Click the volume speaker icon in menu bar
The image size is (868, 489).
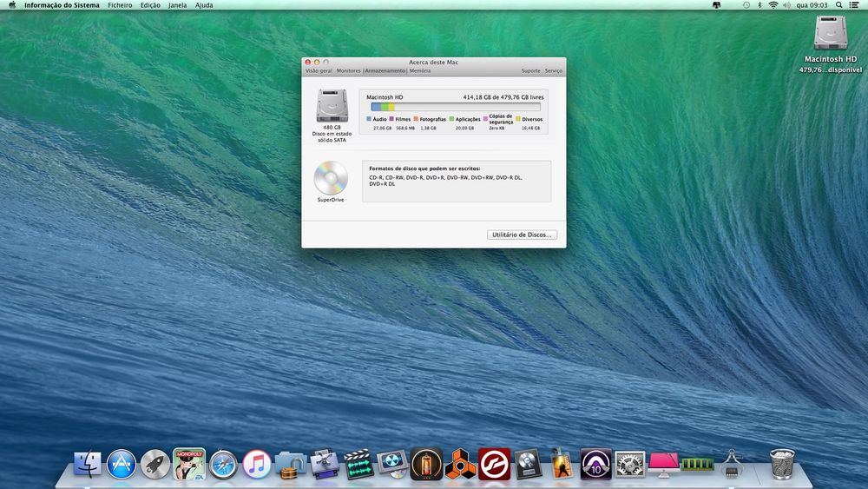click(x=786, y=5)
